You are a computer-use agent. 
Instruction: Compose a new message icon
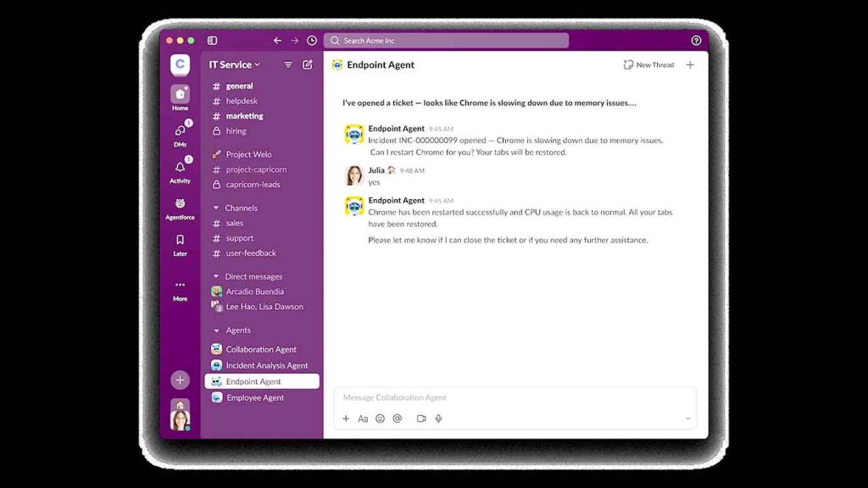point(307,64)
